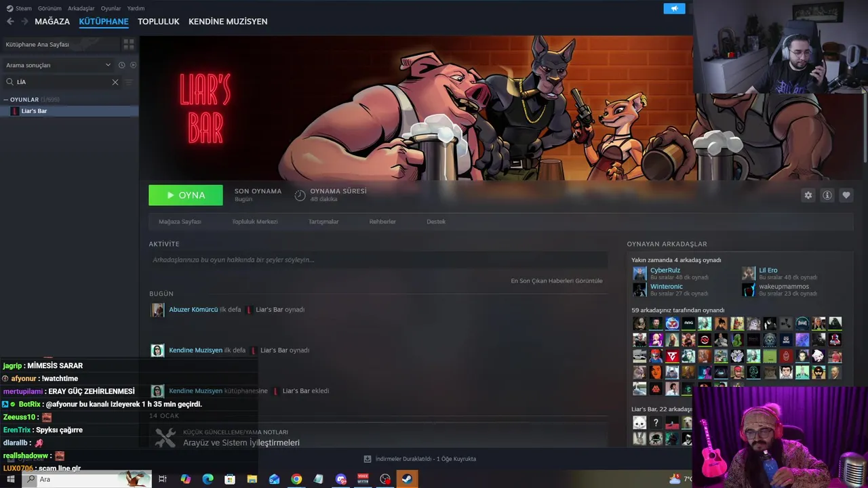Open Tartışmalar link

323,222
